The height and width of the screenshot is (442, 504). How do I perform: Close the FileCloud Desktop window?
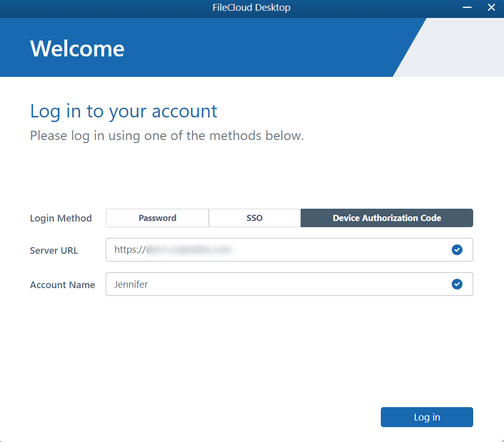pyautogui.click(x=491, y=8)
